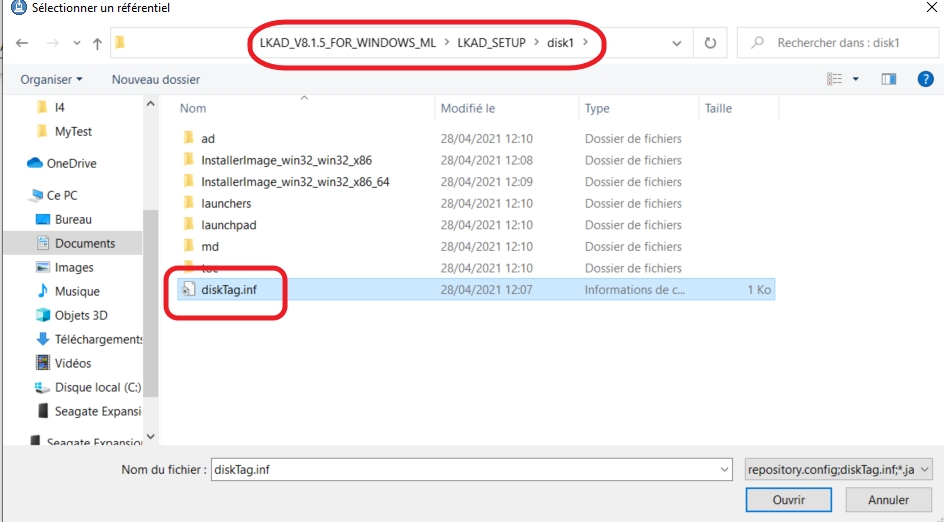
Task: Open view options dropdown arrow
Action: point(856,79)
